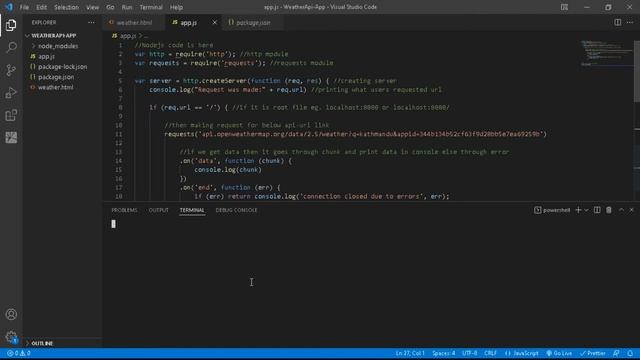Open the Search view in activity bar

[11, 47]
